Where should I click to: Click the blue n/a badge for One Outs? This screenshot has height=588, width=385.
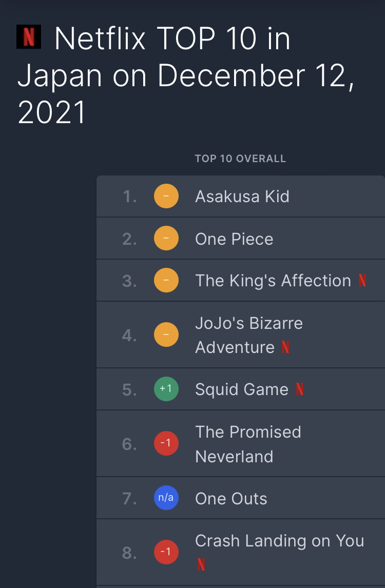click(x=166, y=498)
